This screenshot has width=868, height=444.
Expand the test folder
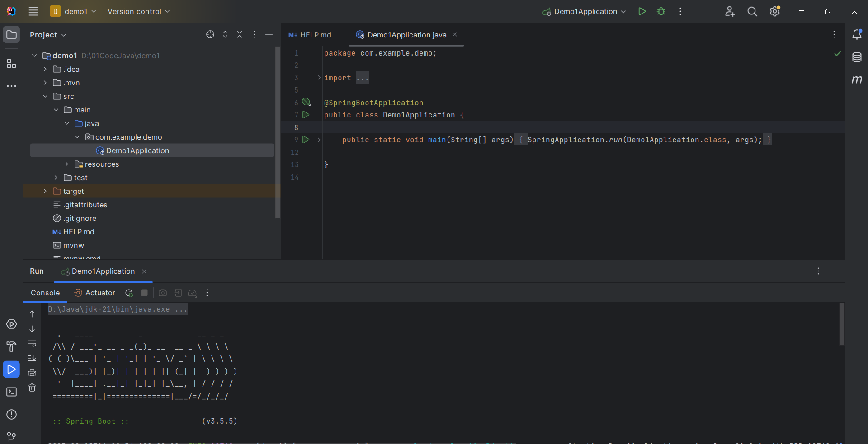(56, 178)
